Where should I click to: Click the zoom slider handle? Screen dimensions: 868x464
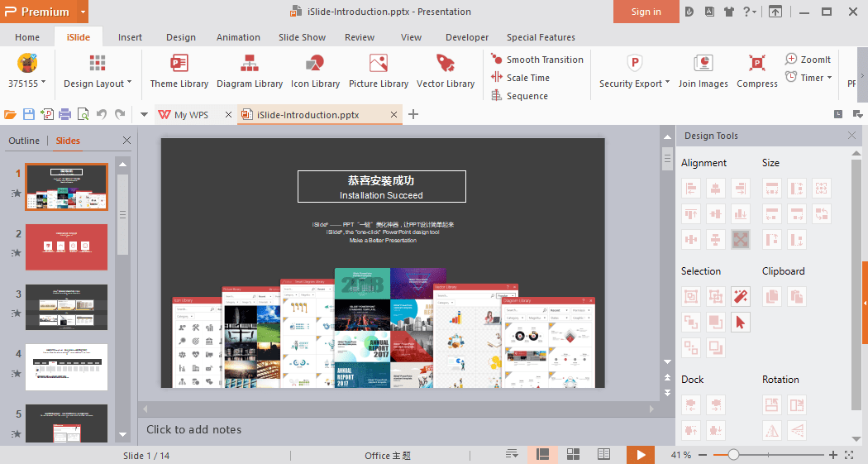click(733, 455)
